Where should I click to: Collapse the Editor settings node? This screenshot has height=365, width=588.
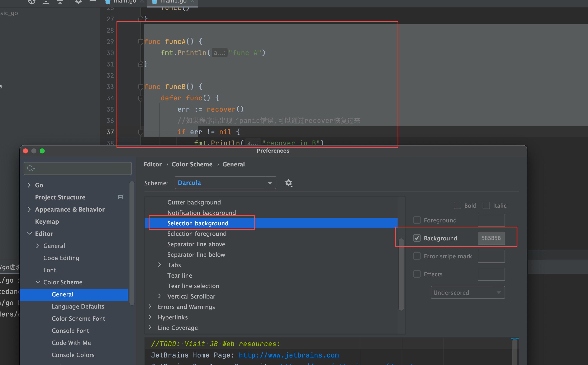coord(29,234)
